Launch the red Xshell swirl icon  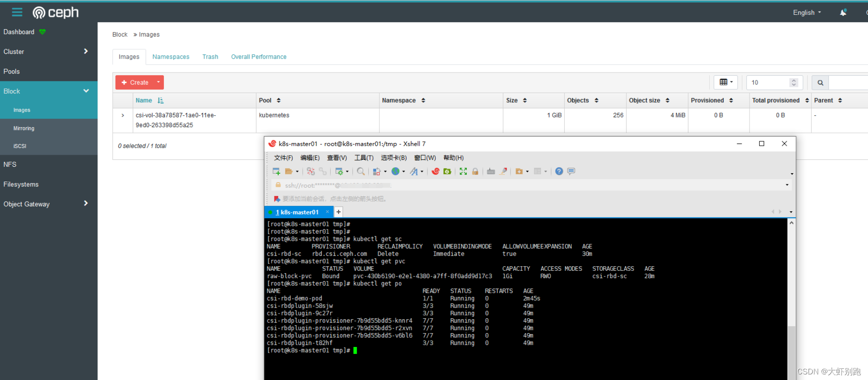tap(435, 171)
